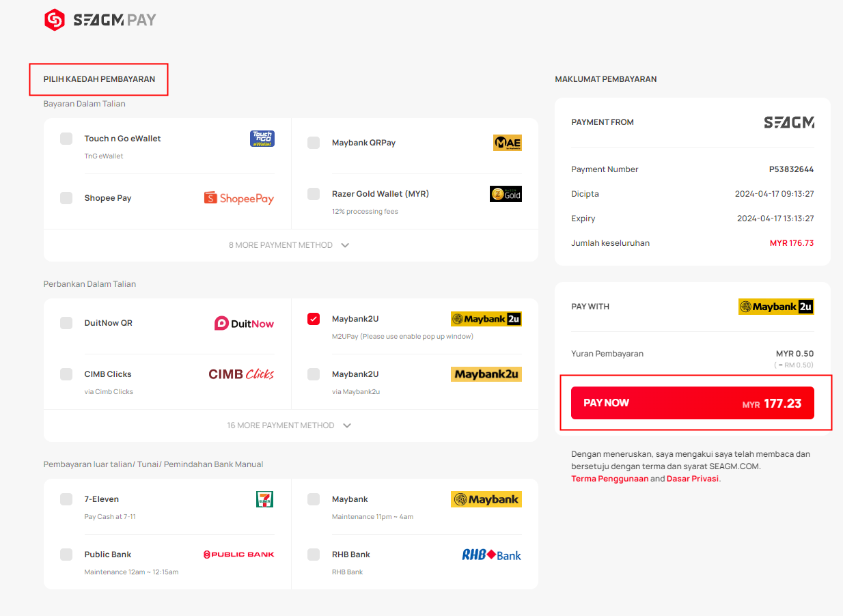Select the Public Bank checkbox

66,555
